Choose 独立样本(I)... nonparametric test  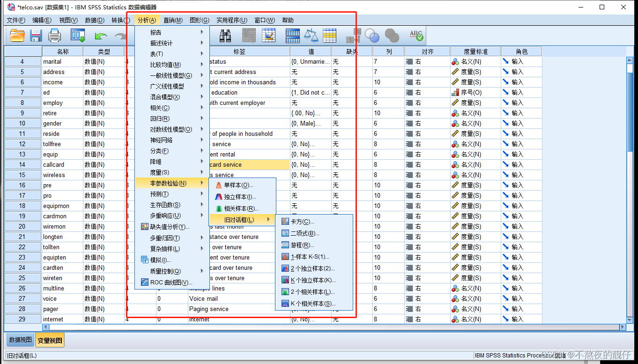pos(242,197)
